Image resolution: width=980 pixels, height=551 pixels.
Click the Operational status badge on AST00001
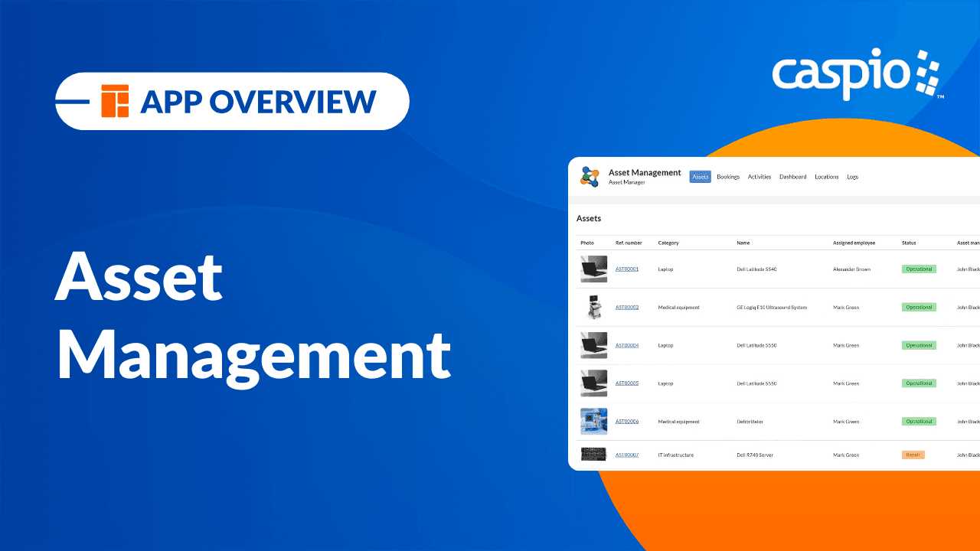[x=919, y=269]
